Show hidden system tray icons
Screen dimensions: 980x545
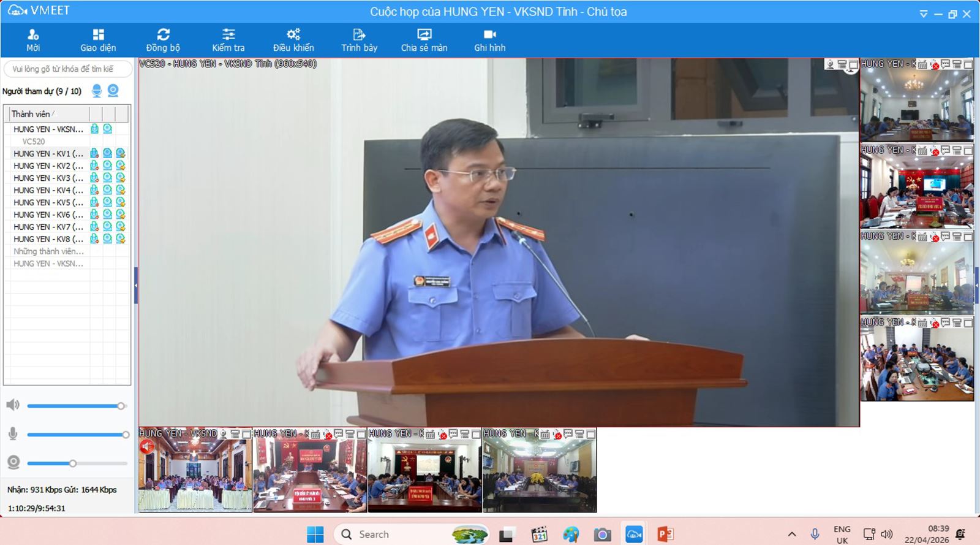792,534
